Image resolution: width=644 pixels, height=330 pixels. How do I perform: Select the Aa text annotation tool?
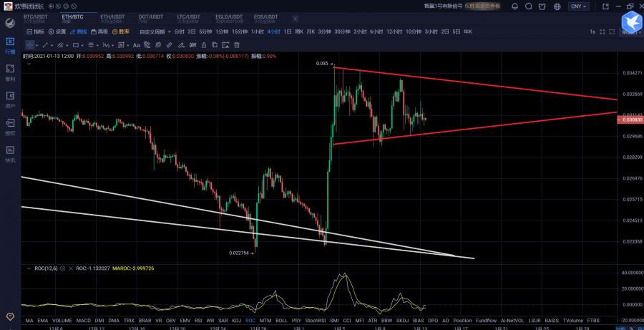[137, 45]
